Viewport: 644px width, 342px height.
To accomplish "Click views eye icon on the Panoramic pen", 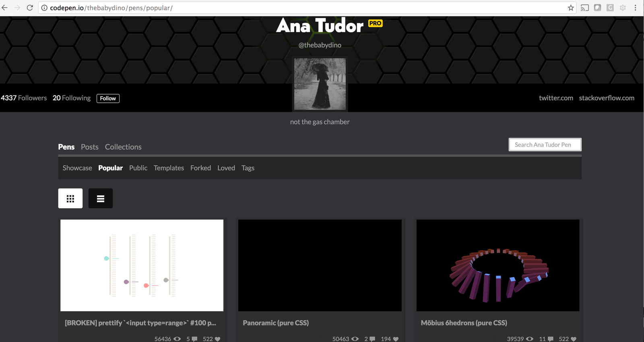I will 355,339.
